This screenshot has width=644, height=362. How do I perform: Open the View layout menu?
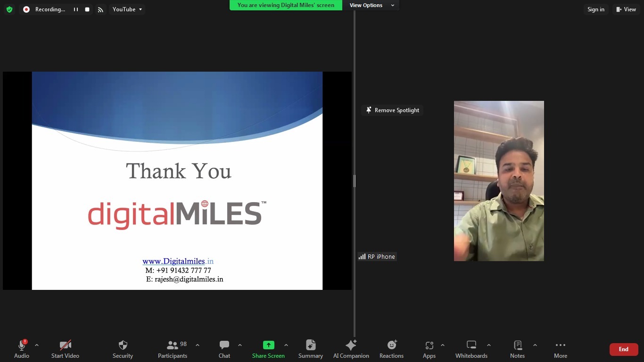[x=626, y=9]
